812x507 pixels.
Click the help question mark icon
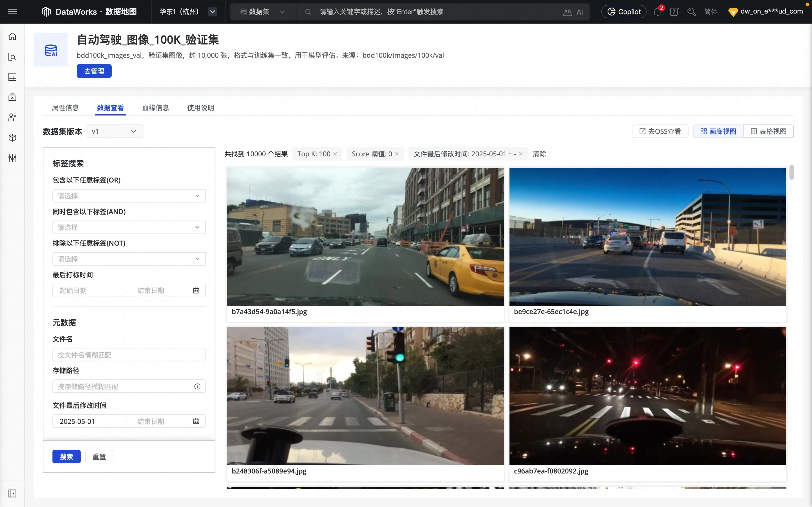674,12
